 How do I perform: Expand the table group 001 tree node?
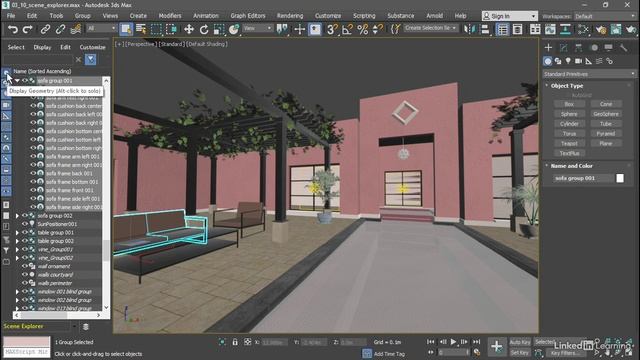tap(17, 233)
